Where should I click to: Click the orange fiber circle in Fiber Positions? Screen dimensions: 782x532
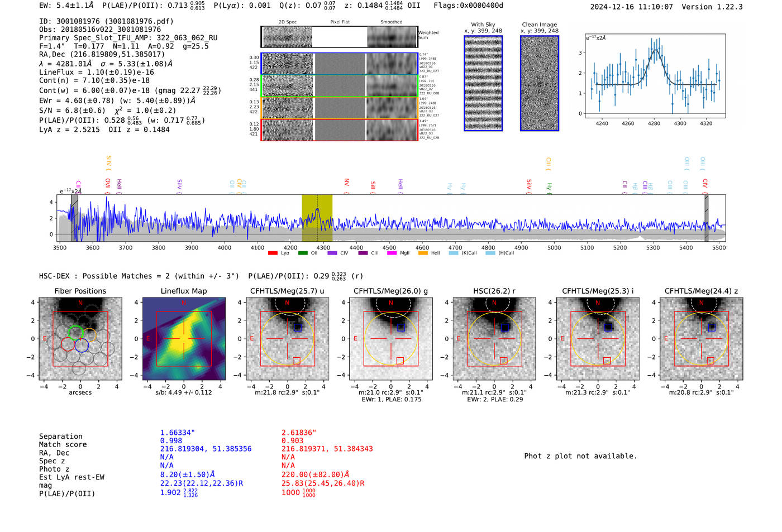point(89,334)
